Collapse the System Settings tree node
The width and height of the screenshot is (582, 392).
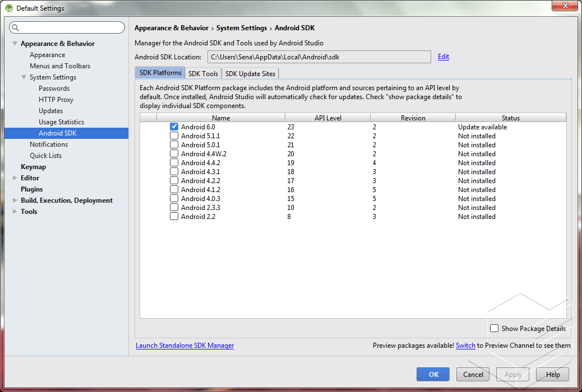pyautogui.click(x=24, y=77)
